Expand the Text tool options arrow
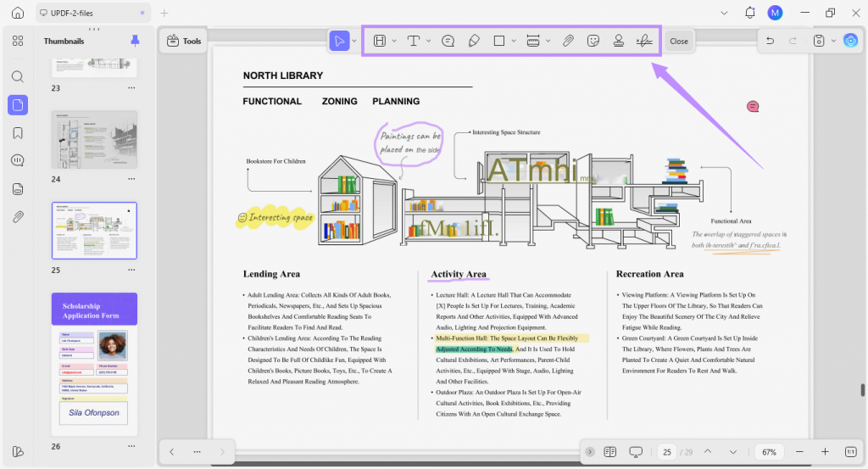 point(428,41)
